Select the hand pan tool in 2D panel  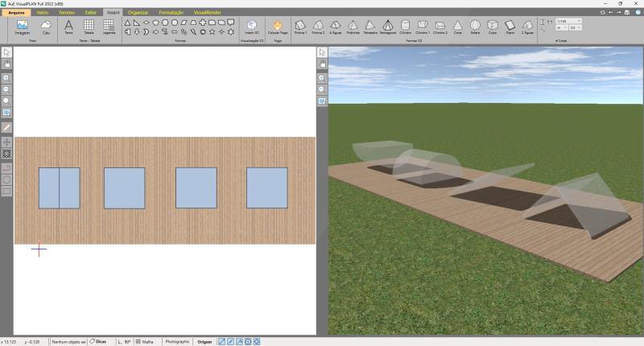coord(6,64)
